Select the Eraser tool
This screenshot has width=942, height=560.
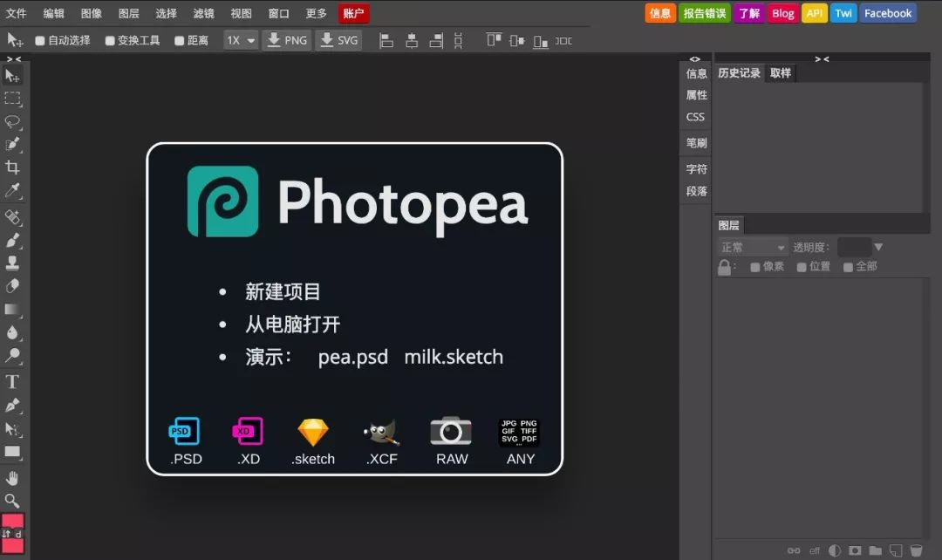tap(12, 286)
